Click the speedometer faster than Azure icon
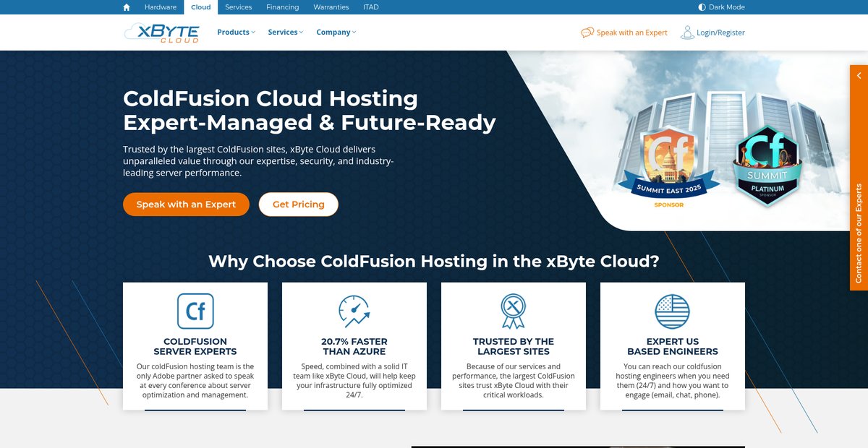Screen dimensions: 868x448 point(354,311)
